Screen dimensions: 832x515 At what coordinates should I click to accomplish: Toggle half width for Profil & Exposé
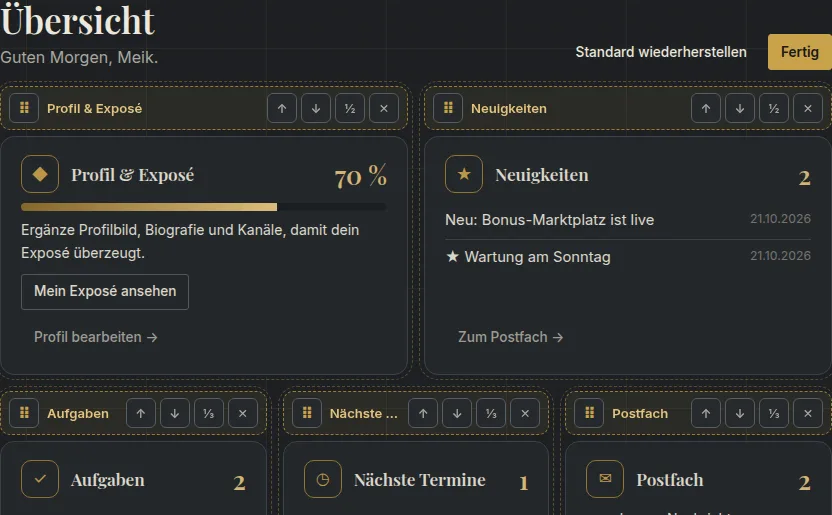coord(350,108)
